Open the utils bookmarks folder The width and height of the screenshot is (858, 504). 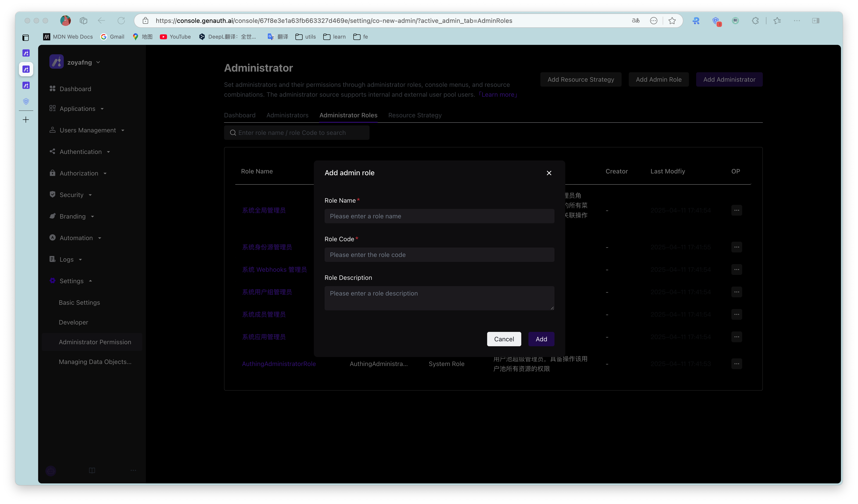click(x=305, y=37)
